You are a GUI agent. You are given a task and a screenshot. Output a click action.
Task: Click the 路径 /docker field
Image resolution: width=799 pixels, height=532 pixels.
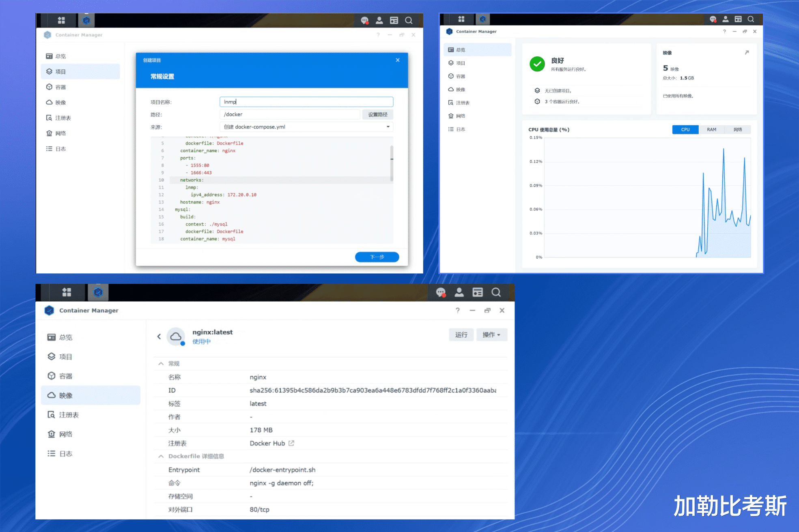[290, 114]
